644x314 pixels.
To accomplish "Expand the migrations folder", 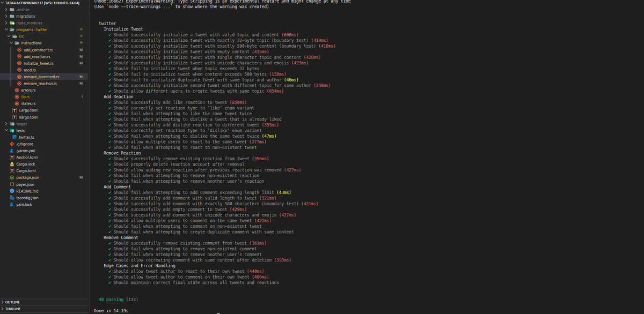I will 6,16.
